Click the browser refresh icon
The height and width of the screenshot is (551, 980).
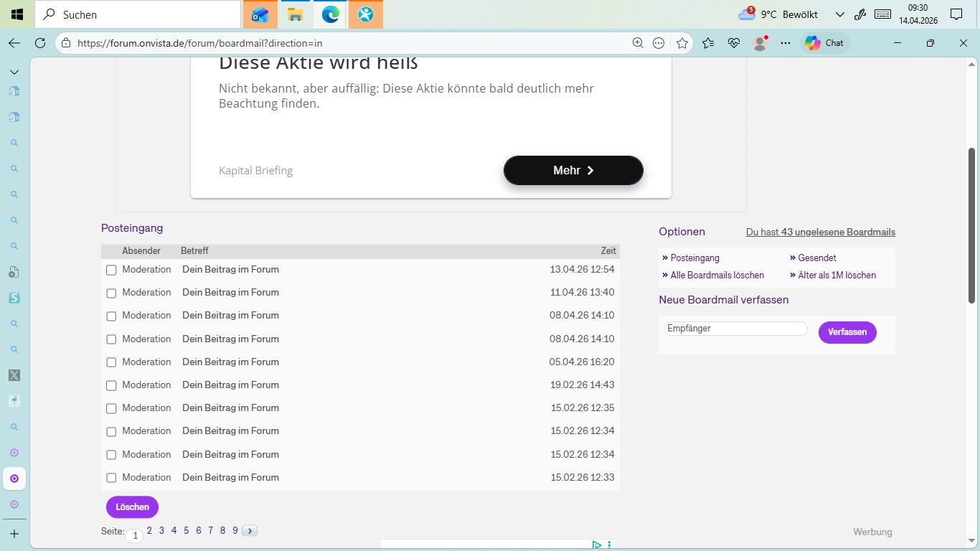click(40, 43)
